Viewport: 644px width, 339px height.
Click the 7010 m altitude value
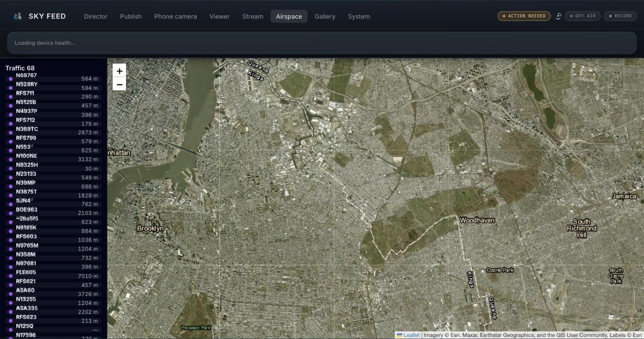click(x=88, y=276)
